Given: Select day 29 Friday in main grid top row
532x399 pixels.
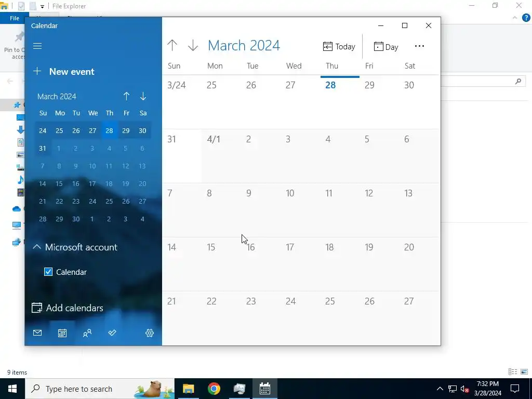Looking at the screenshot, I should pyautogui.click(x=379, y=102).
